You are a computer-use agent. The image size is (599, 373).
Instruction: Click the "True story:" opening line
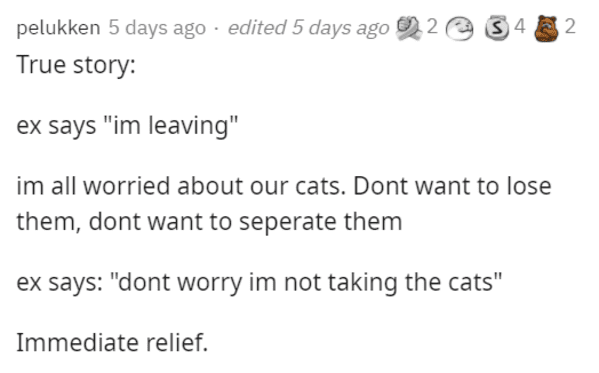[76, 65]
